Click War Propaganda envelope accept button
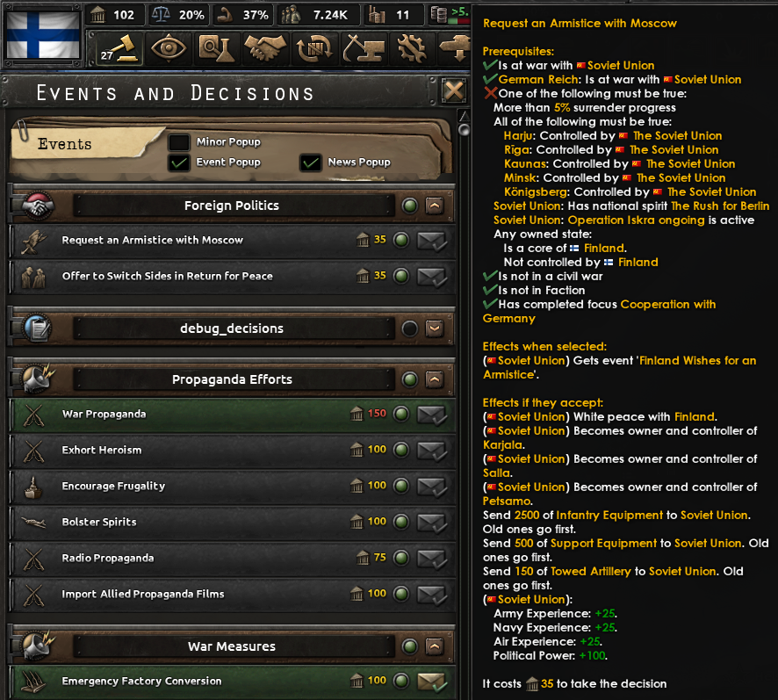 [432, 415]
